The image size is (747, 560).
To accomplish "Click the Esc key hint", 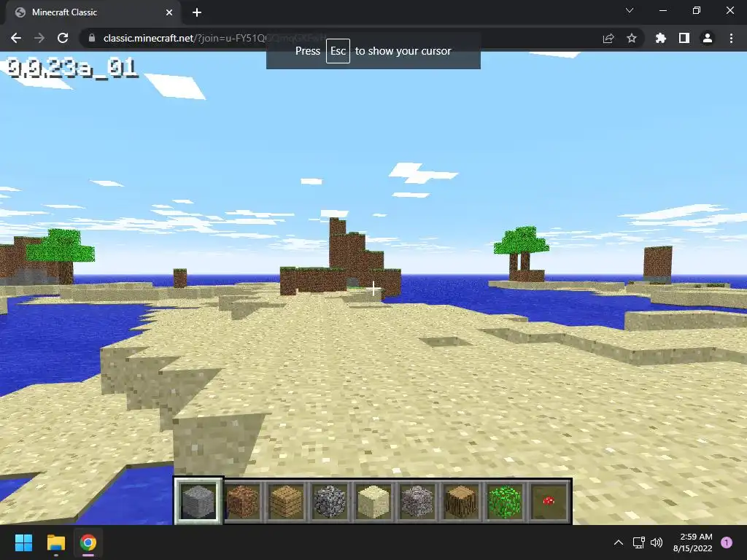I will 338,51.
